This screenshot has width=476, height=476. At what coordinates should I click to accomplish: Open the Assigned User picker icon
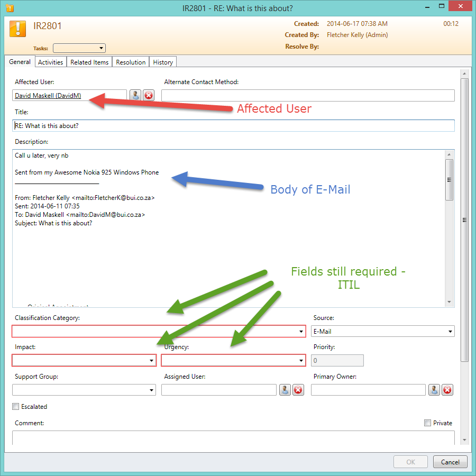(285, 390)
